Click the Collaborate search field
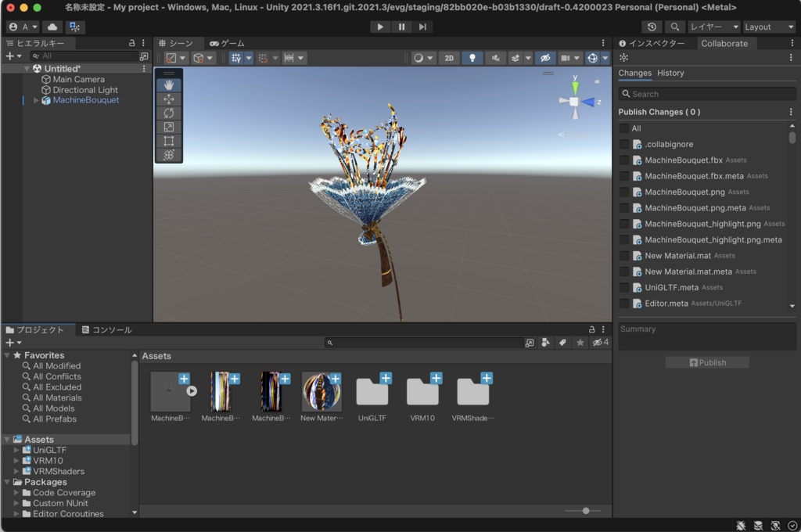The width and height of the screenshot is (801, 532). click(x=707, y=94)
